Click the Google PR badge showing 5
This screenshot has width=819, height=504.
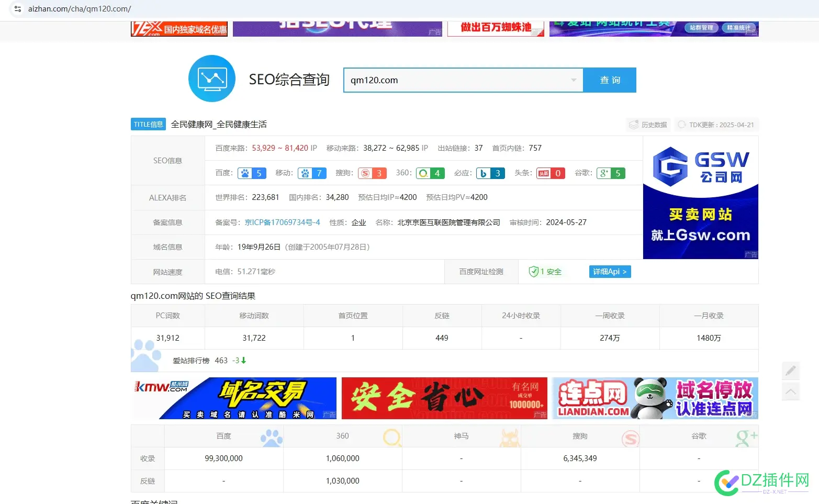pyautogui.click(x=611, y=173)
